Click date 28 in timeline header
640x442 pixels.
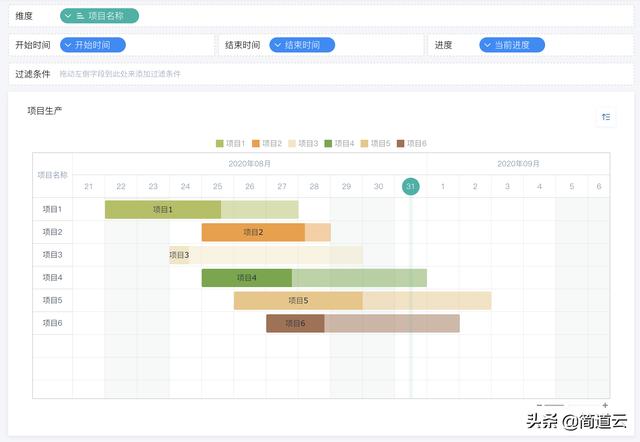314,187
